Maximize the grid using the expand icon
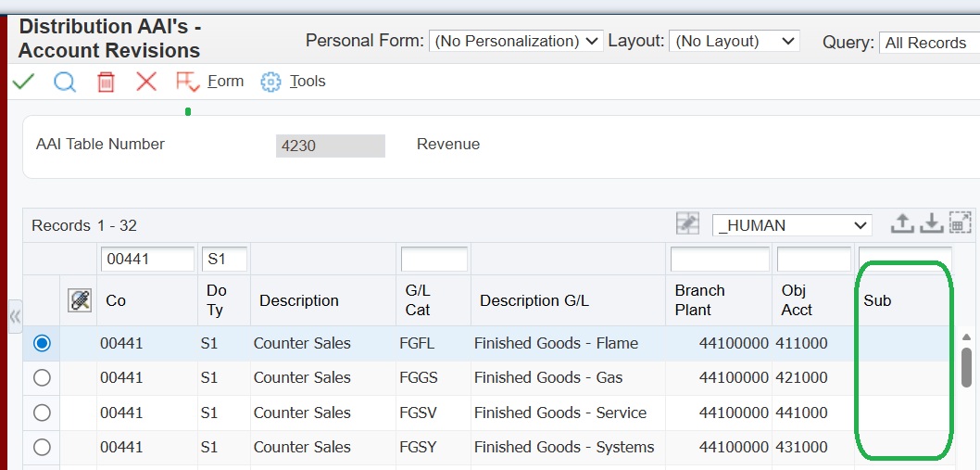Screen dimensions: 980x470 coord(961,223)
